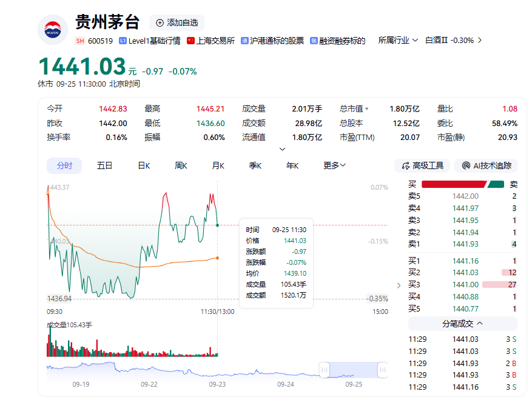Click the 沪港通 通 badge icon
532x400 pixels.
244,41
